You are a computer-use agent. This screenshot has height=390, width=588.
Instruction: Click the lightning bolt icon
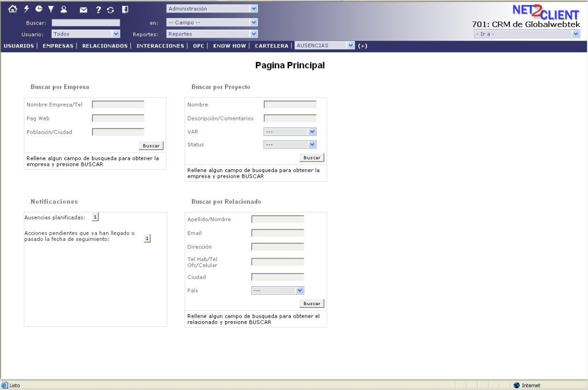point(26,9)
